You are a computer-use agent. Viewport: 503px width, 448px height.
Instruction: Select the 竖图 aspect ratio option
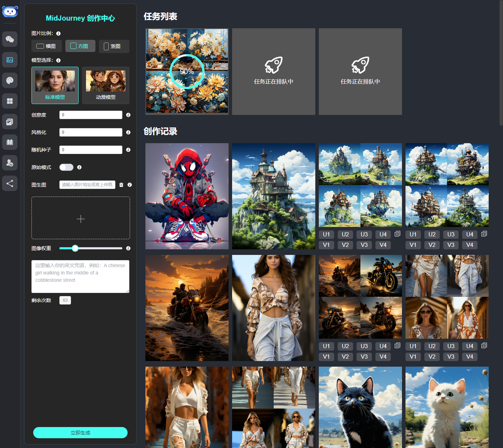point(114,46)
